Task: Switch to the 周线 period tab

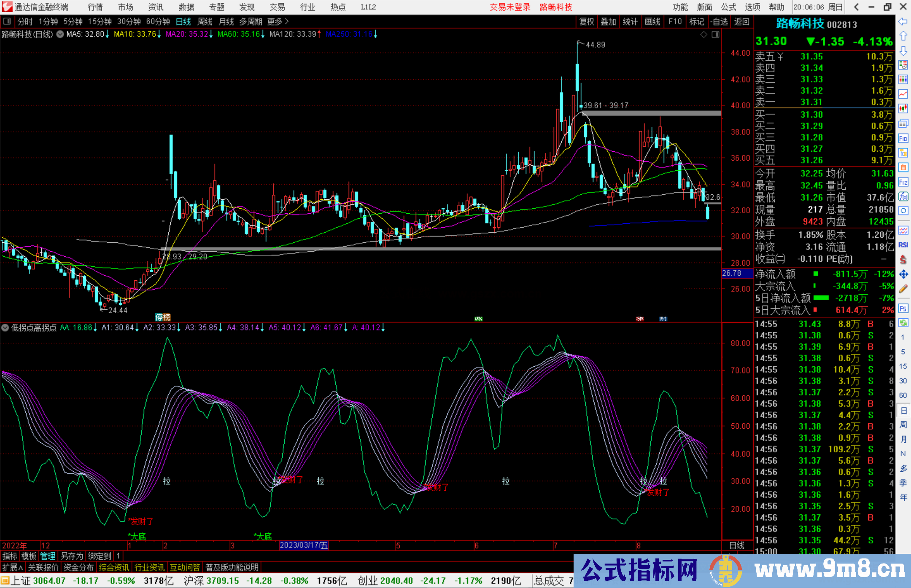Action: coord(205,21)
